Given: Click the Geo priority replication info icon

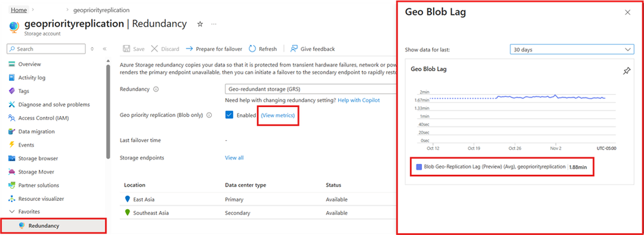Looking at the screenshot, I should [x=209, y=116].
